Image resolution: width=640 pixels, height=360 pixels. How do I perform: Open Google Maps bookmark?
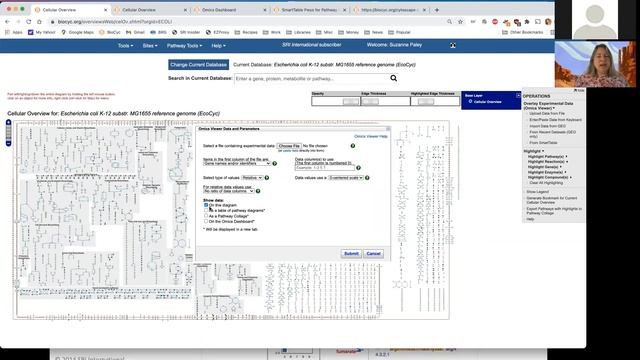pyautogui.click(x=77, y=32)
